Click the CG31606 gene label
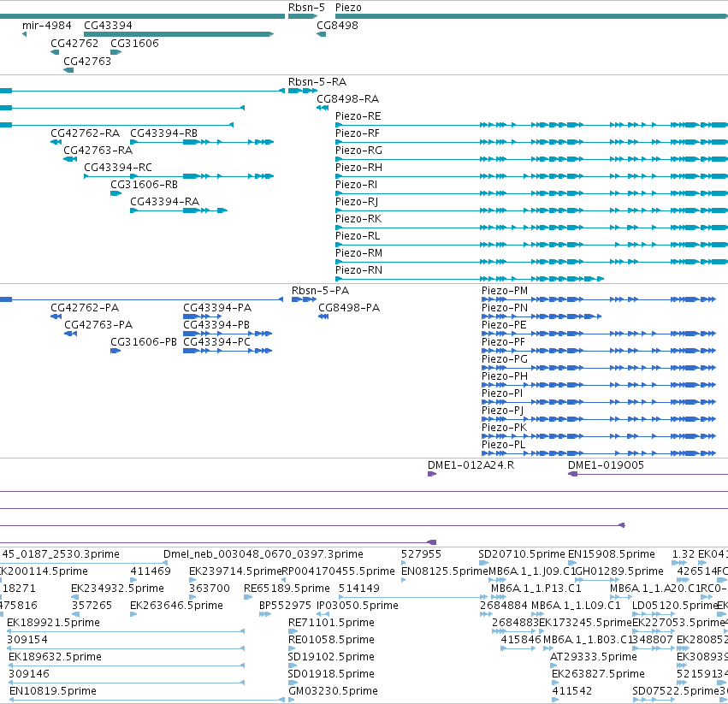 point(134,43)
